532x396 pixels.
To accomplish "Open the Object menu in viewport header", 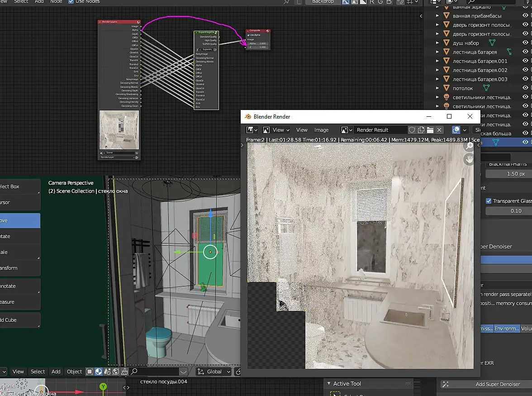I will (x=75, y=372).
